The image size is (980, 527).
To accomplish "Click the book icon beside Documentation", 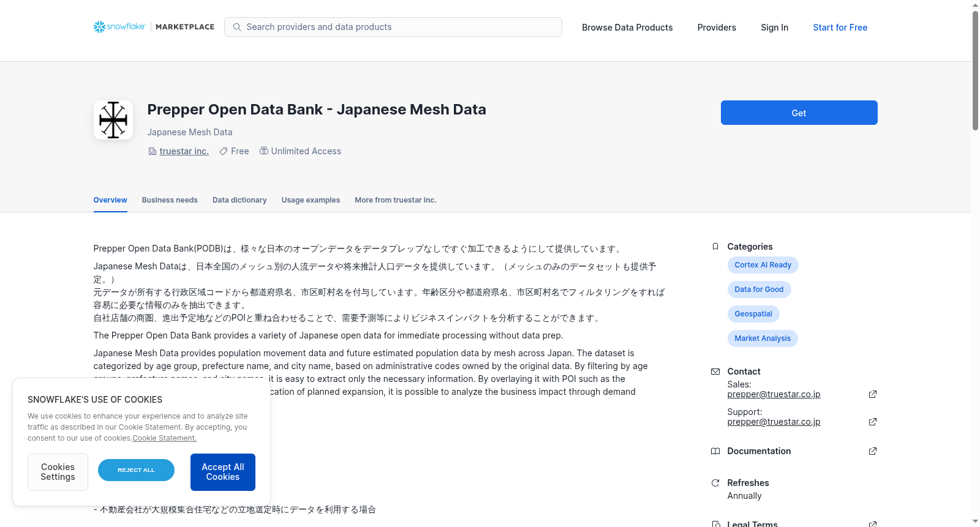I will (x=715, y=451).
